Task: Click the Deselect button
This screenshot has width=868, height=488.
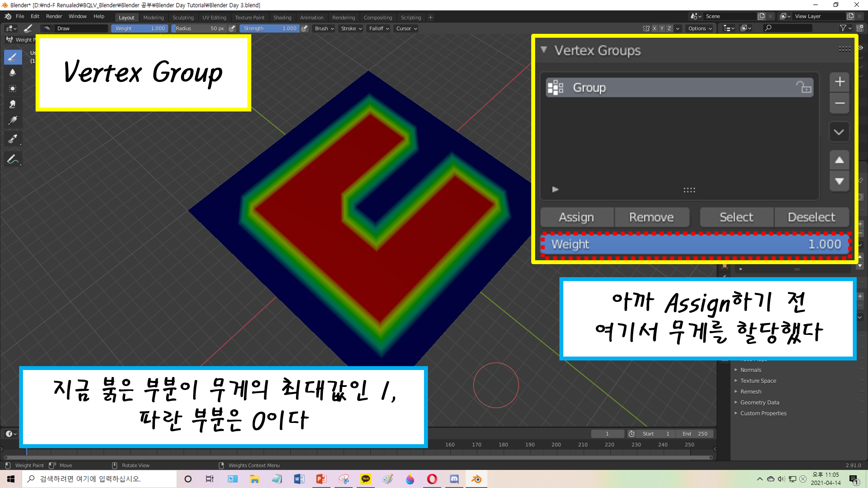Action: point(811,217)
